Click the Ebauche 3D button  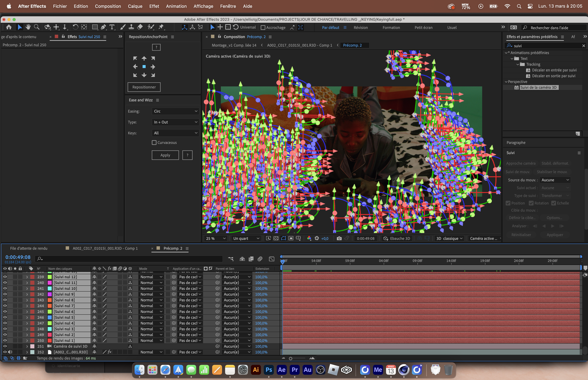[397, 238]
